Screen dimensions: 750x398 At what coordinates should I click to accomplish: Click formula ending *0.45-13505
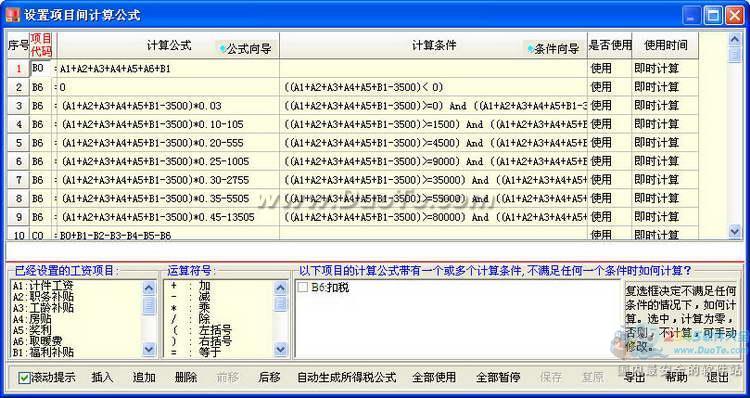coord(158,217)
